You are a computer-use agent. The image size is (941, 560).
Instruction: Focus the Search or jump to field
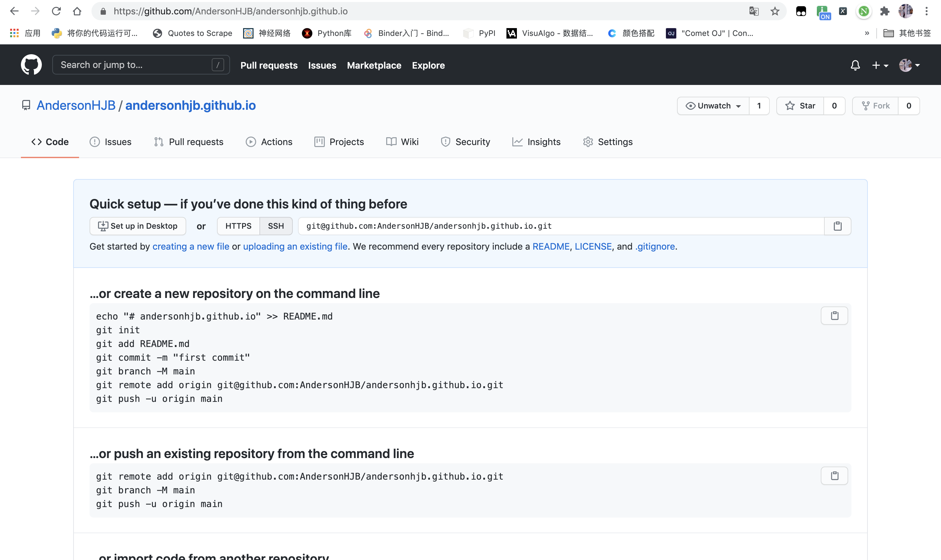pyautogui.click(x=141, y=65)
